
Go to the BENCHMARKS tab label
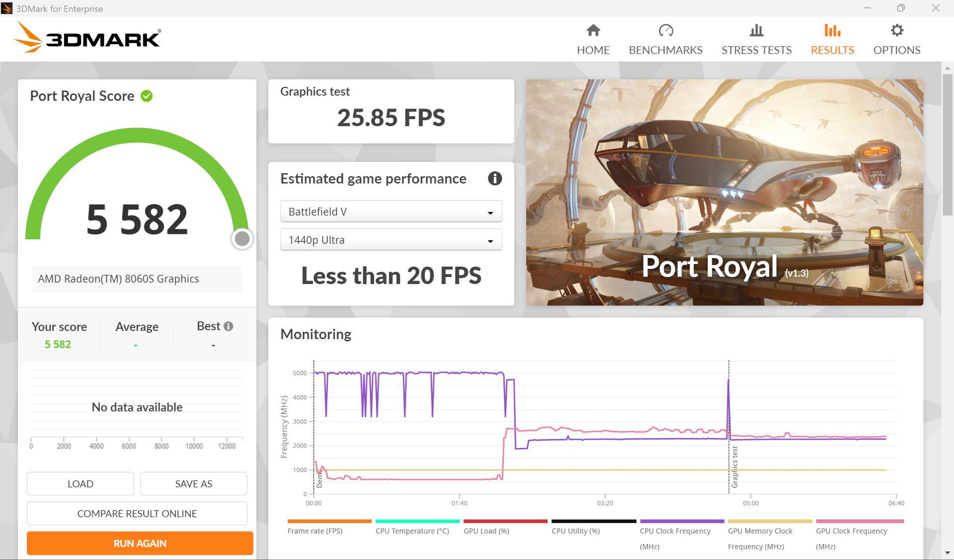click(665, 50)
